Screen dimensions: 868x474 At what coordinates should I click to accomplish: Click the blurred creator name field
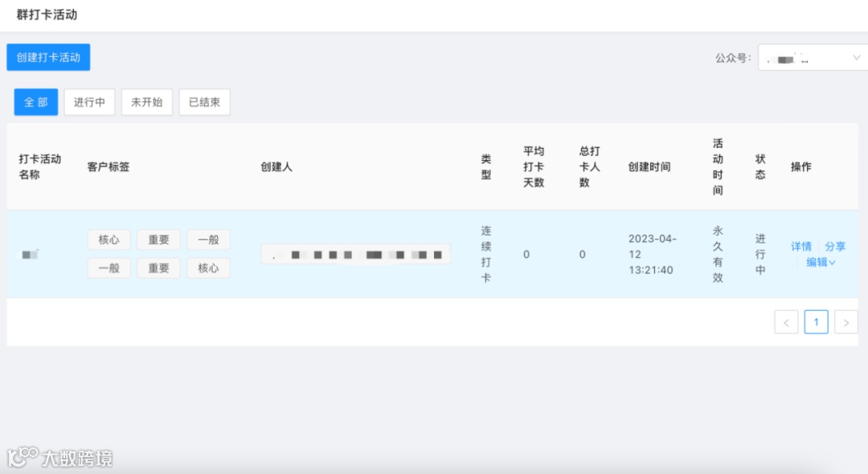[356, 255]
